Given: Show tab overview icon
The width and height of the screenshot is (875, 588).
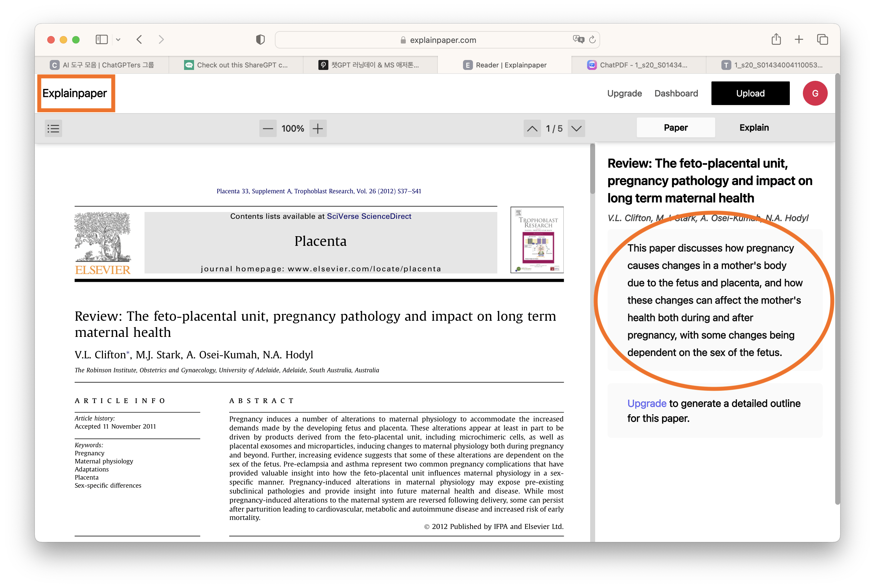Looking at the screenshot, I should tap(822, 39).
